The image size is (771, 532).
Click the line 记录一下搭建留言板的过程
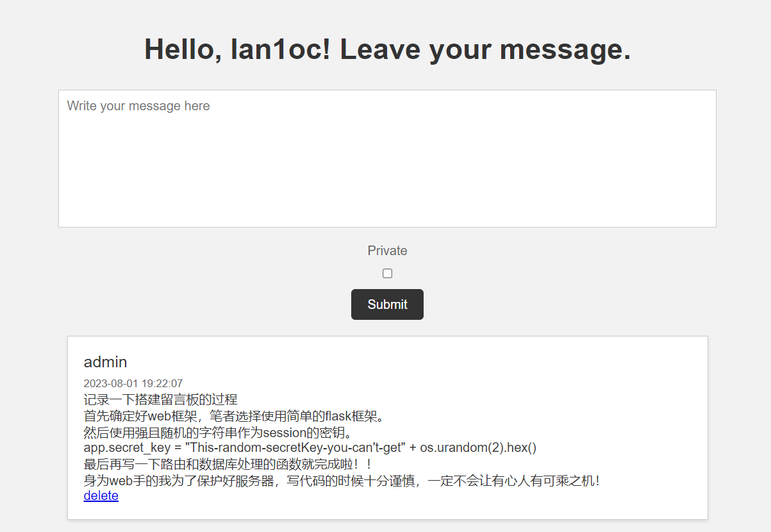(x=160, y=400)
